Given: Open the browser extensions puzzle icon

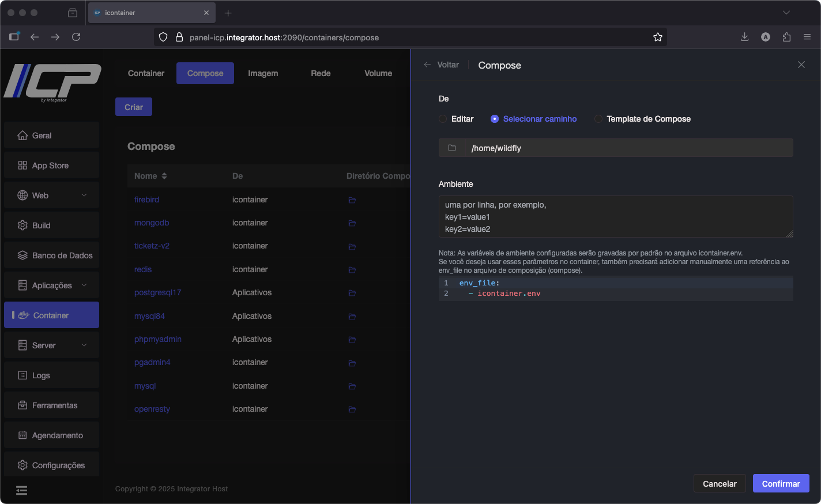Looking at the screenshot, I should click(x=786, y=37).
